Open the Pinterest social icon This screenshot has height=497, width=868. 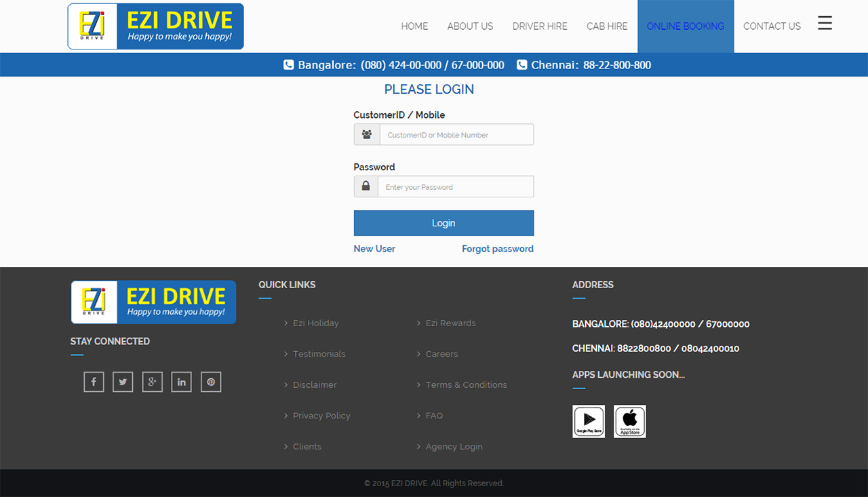(x=211, y=382)
